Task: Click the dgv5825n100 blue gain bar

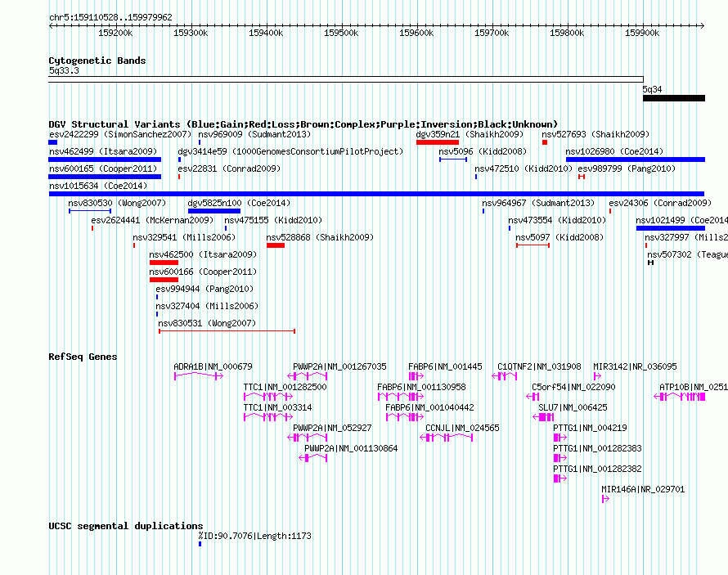Action: (214, 211)
